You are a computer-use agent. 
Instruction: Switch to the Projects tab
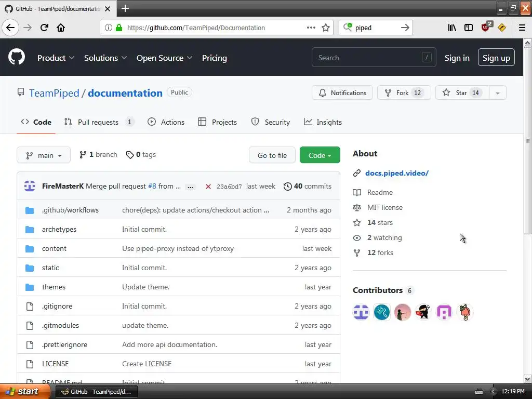[218, 122]
